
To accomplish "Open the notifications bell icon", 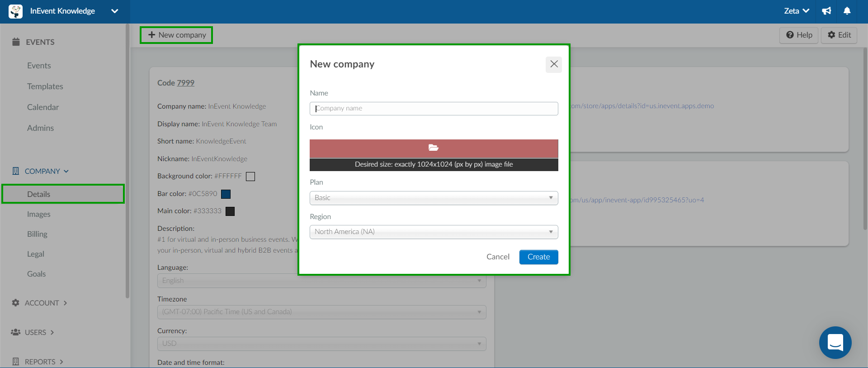I will pyautogui.click(x=847, y=11).
